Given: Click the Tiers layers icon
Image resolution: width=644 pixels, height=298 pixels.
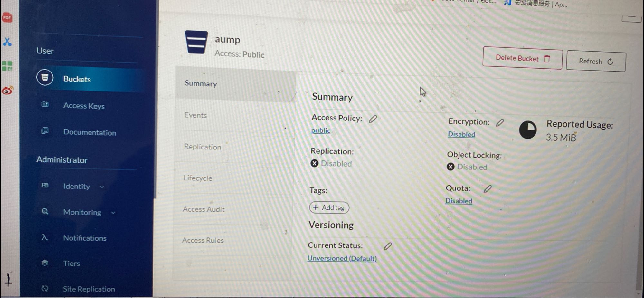Looking at the screenshot, I should (x=45, y=263).
